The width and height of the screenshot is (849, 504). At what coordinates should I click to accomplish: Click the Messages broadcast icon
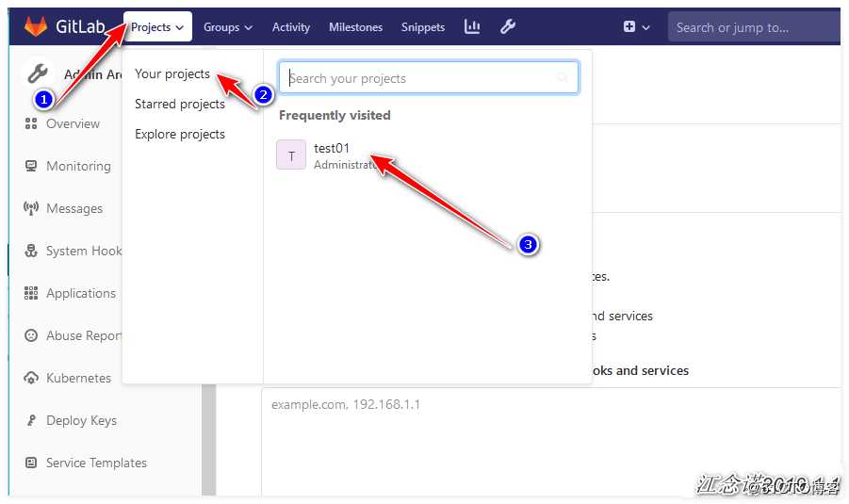point(31,208)
